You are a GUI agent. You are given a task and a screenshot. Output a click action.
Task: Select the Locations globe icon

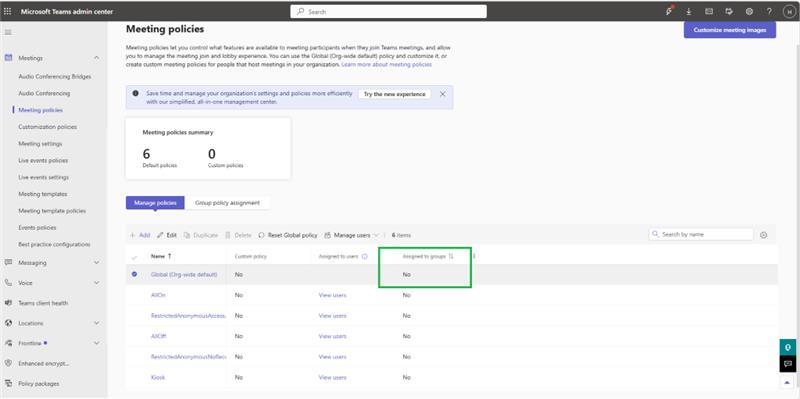(x=8, y=323)
